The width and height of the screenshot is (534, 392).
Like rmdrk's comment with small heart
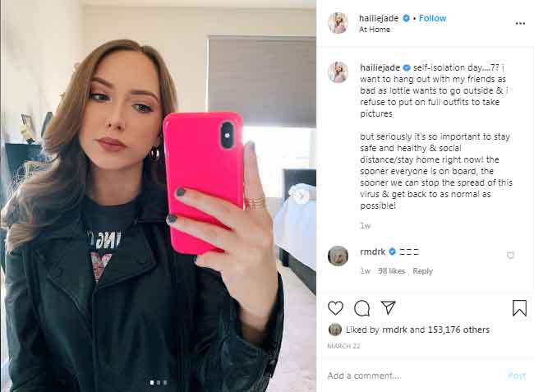coord(510,256)
